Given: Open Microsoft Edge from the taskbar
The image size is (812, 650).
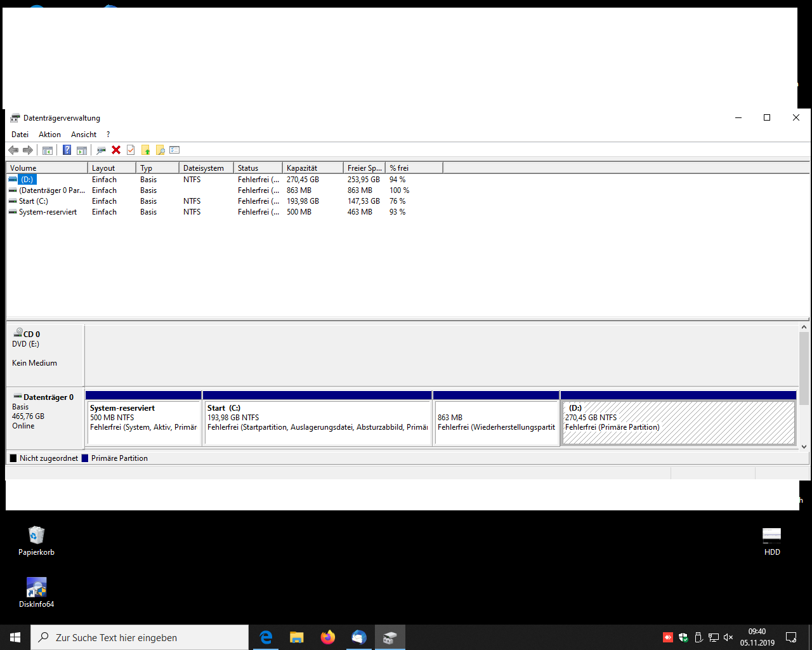Looking at the screenshot, I should pos(266,637).
